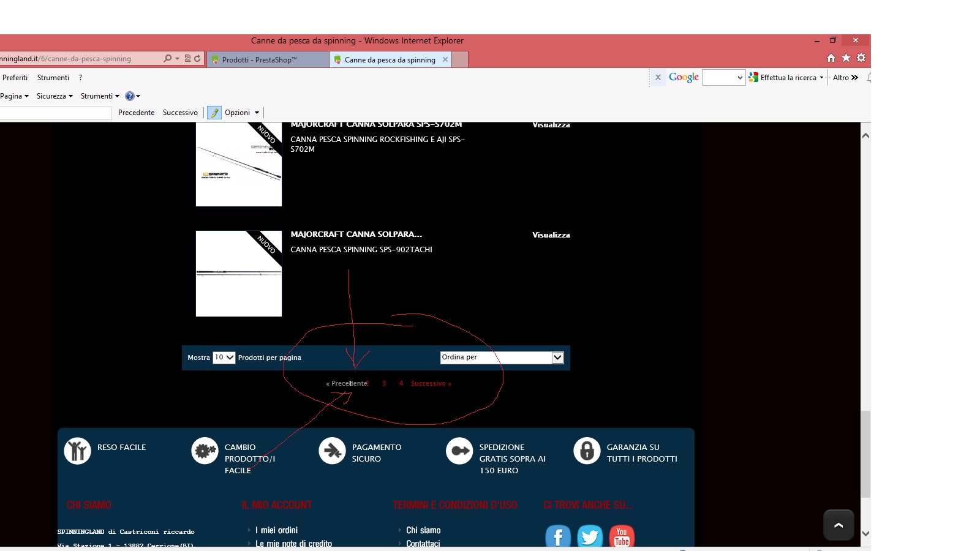
Task: Click the Le mie note di credito link
Action: click(x=293, y=543)
